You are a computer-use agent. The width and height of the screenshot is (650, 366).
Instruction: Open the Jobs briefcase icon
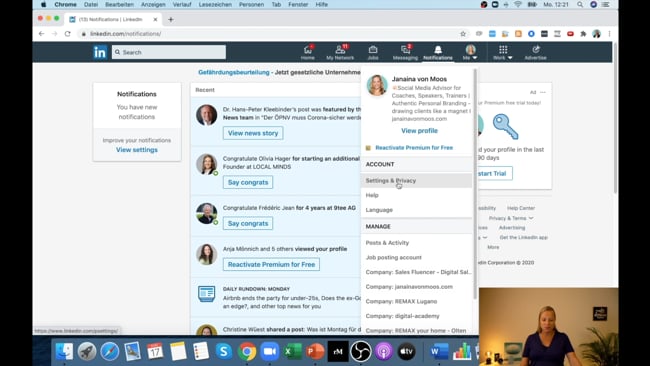[373, 52]
